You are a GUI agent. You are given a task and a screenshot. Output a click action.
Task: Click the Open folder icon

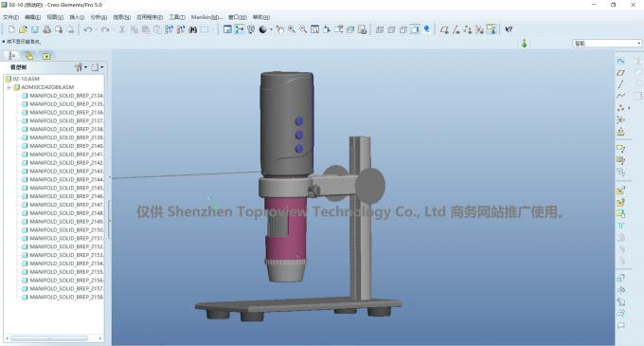click(23, 29)
